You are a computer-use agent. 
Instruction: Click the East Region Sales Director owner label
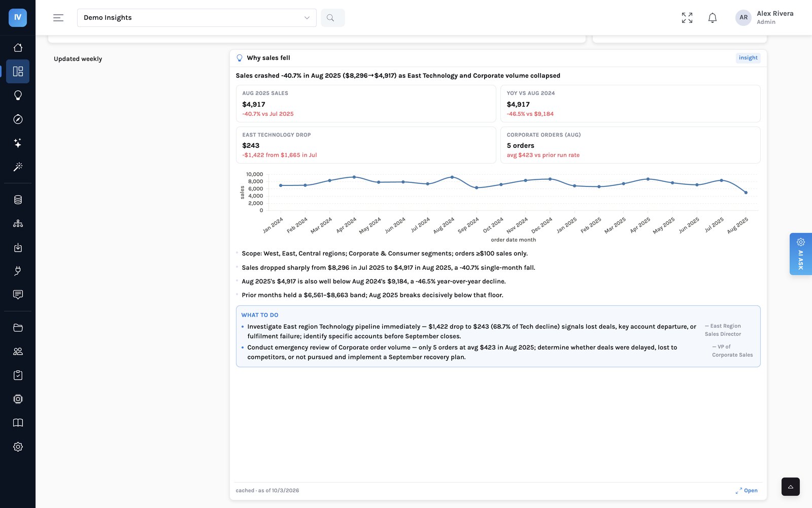point(723,330)
